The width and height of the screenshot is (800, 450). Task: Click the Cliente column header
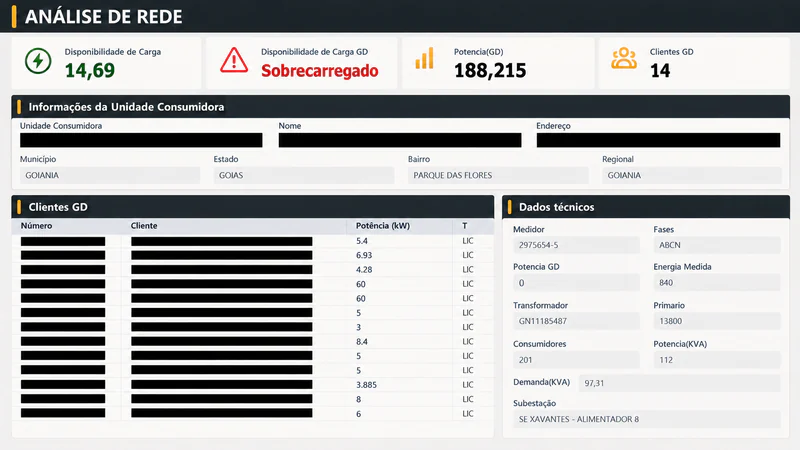[x=144, y=226]
